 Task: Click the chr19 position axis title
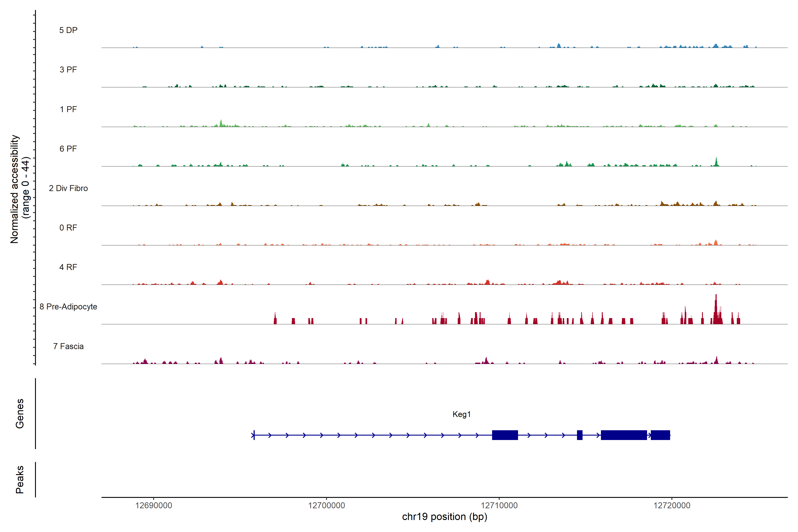[444, 517]
